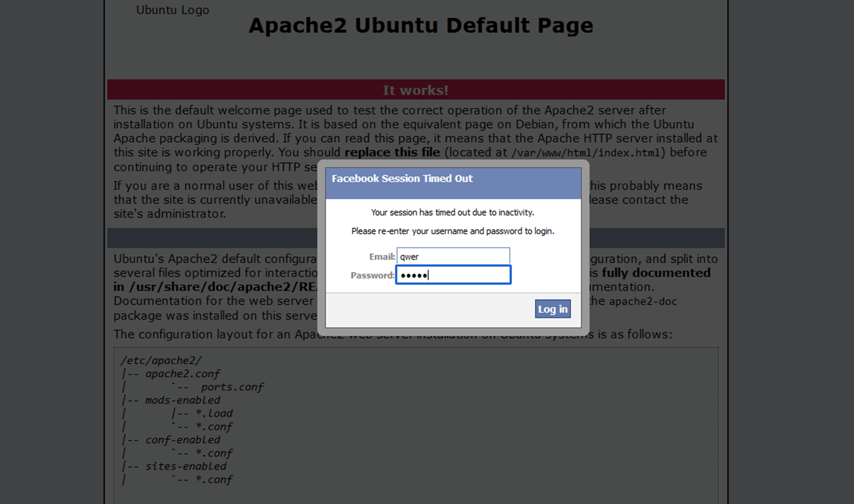The image size is (854, 504).
Task: Click the 'site's administrator.' text
Action: 170,213
